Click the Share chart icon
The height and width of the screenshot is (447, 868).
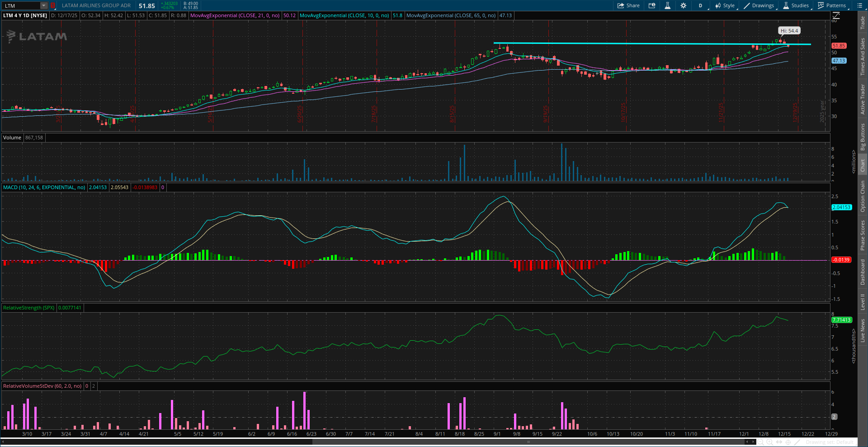click(x=628, y=5)
